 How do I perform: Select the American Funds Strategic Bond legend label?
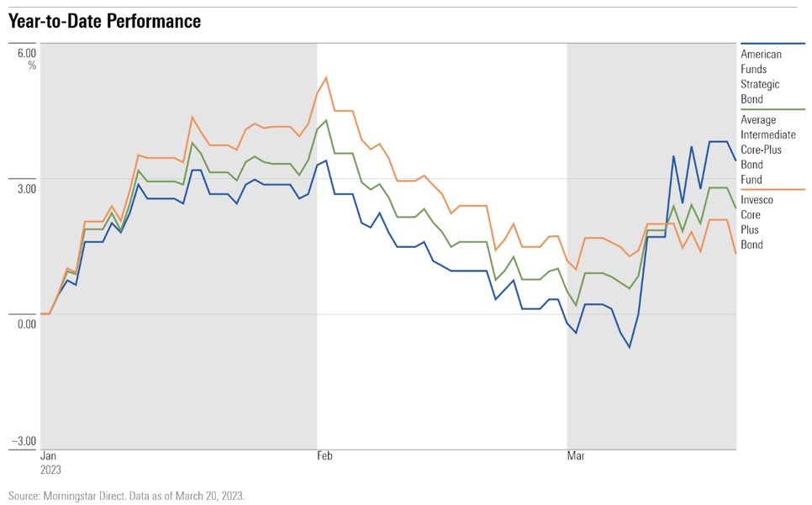(x=761, y=76)
